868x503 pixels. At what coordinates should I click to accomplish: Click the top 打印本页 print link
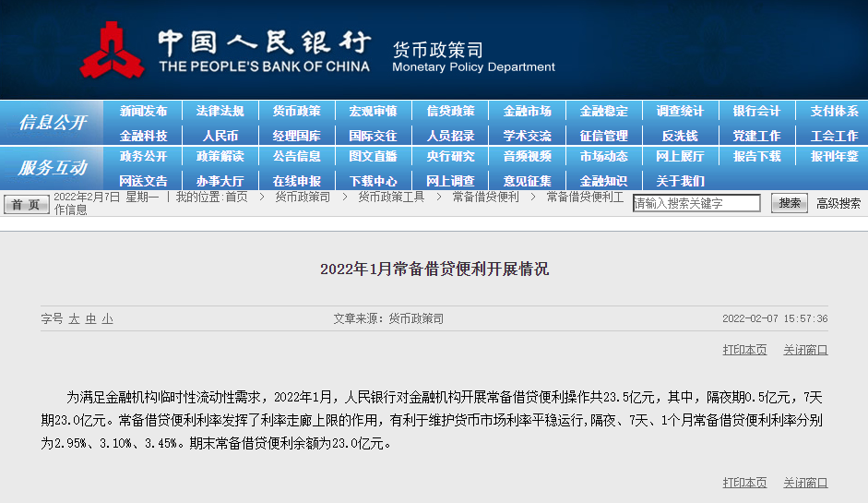744,350
